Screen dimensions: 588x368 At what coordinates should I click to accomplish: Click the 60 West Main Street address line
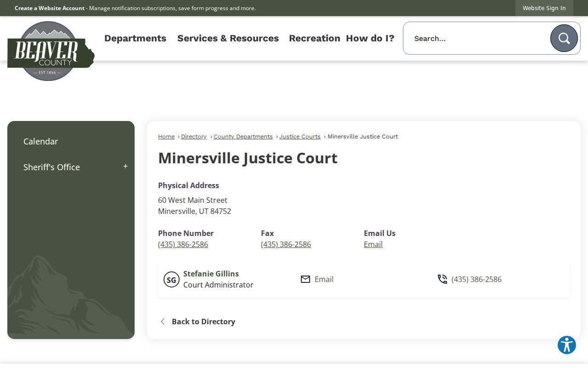[x=192, y=200]
